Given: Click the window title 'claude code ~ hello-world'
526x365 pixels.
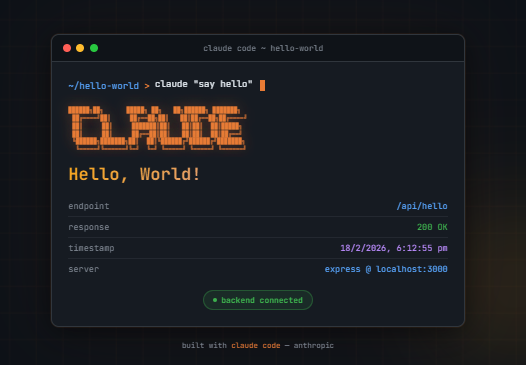Looking at the screenshot, I should click(x=263, y=48).
